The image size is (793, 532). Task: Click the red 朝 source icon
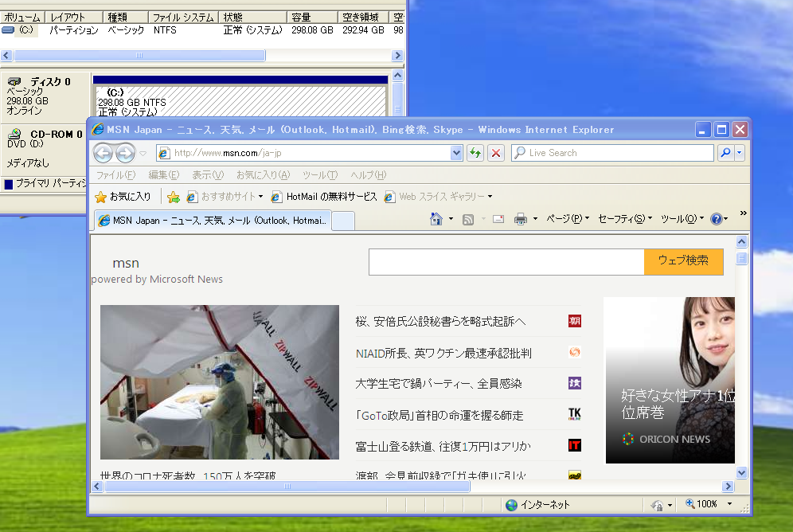click(575, 321)
